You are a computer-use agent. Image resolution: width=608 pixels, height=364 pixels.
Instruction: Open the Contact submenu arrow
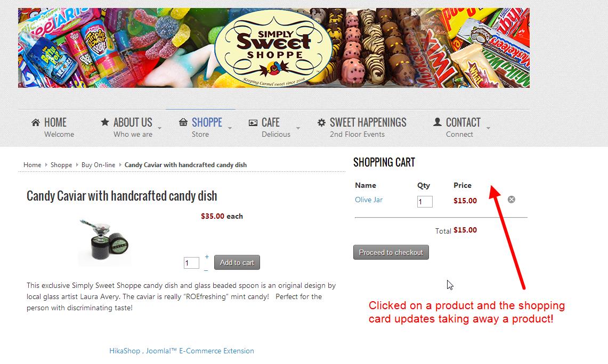tap(488, 128)
